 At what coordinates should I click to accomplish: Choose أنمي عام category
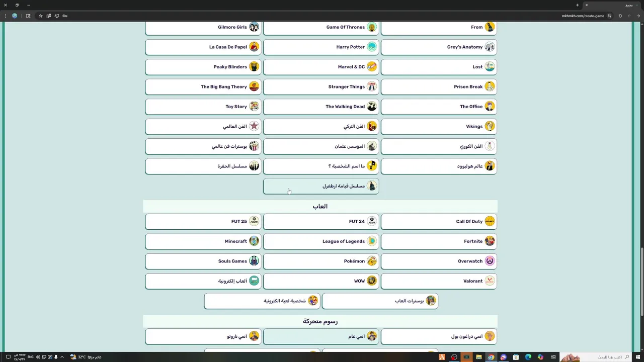coord(321,336)
